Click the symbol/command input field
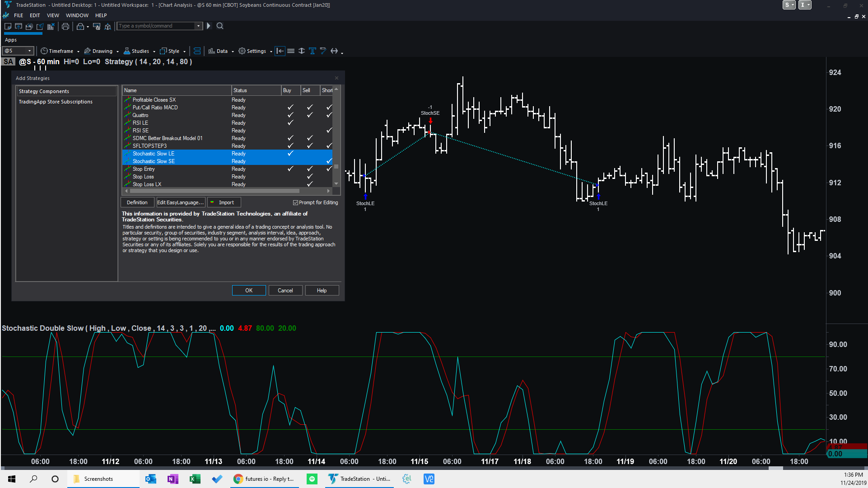Image resolution: width=868 pixels, height=488 pixels. coord(156,26)
